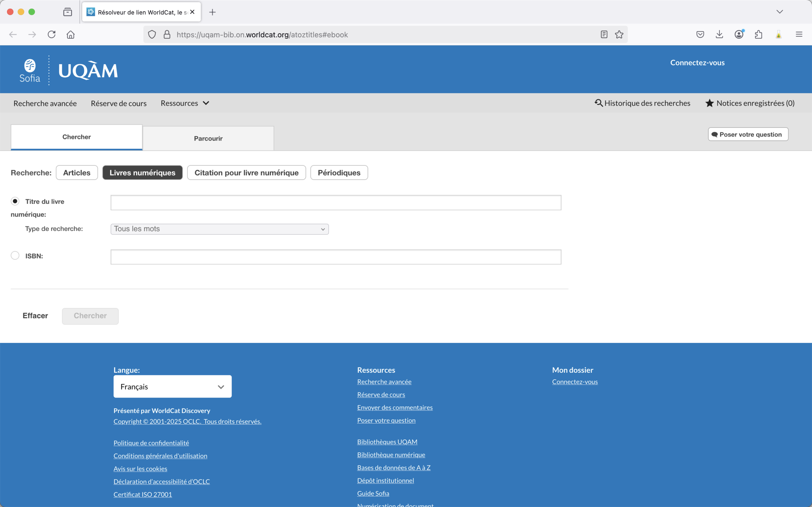Open the Copyright OCLC link
Image resolution: width=812 pixels, height=507 pixels.
coord(187,421)
